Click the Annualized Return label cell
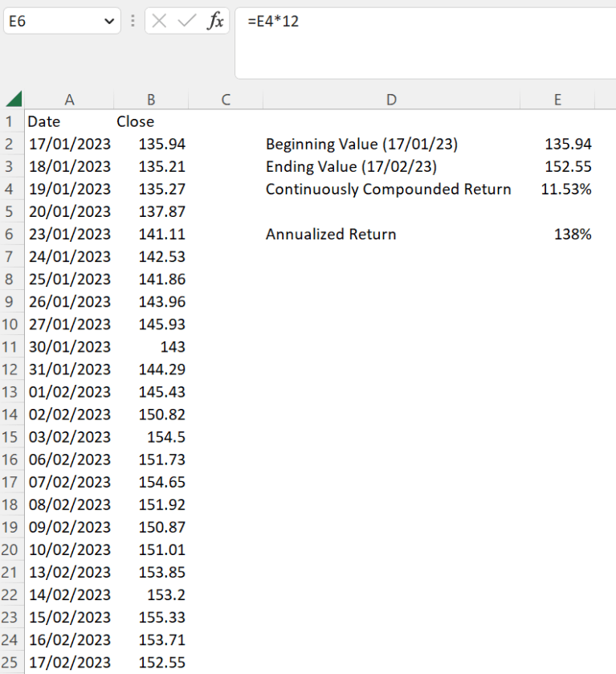This screenshot has height=674, width=616. 331,234
